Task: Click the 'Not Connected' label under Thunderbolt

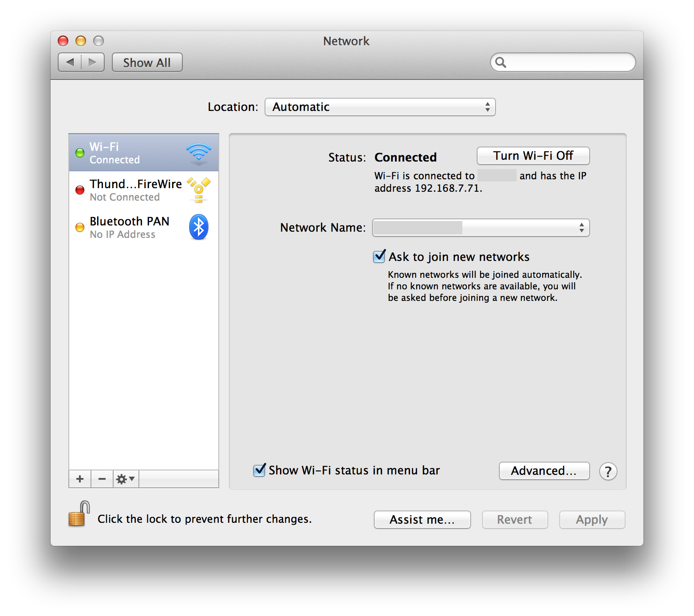Action: [x=125, y=197]
